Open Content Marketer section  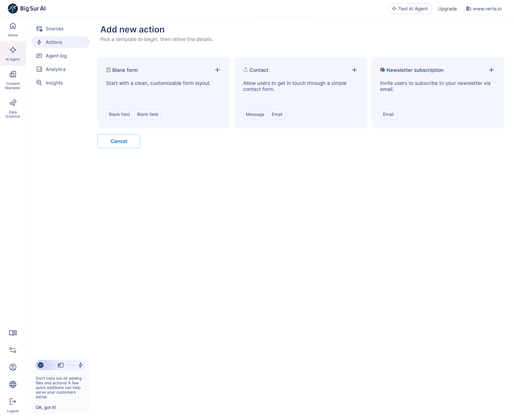point(13,79)
